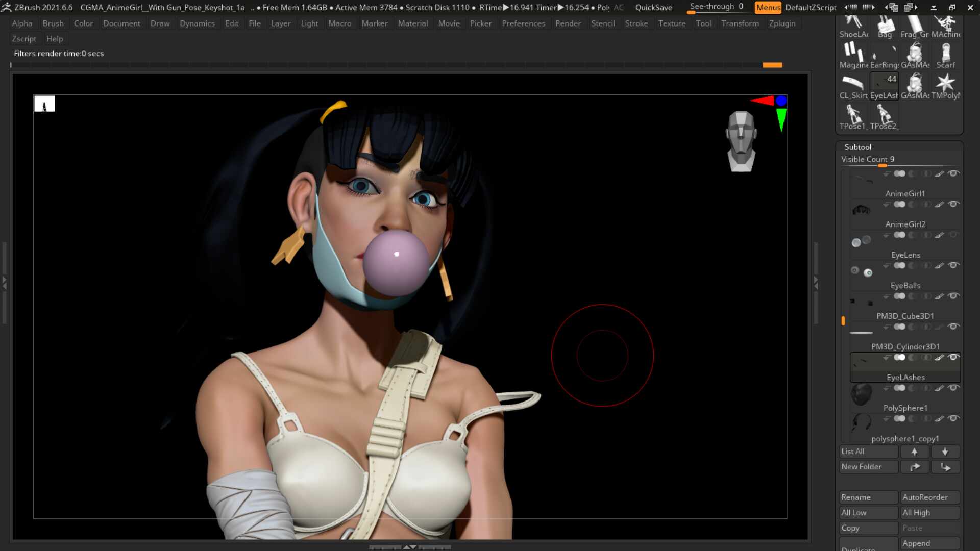Select the GasMask tool next to CL_Skirt
Image resolution: width=980 pixels, height=551 pixels.
(915, 86)
